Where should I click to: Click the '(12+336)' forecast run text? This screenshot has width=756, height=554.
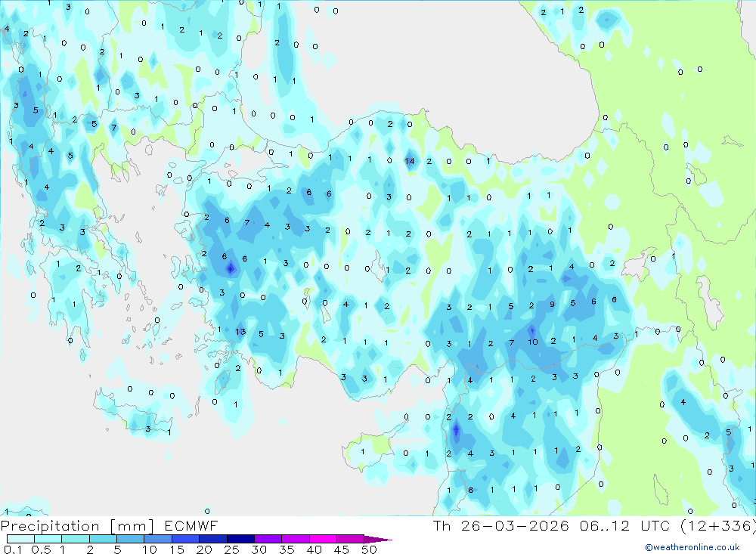(718, 525)
